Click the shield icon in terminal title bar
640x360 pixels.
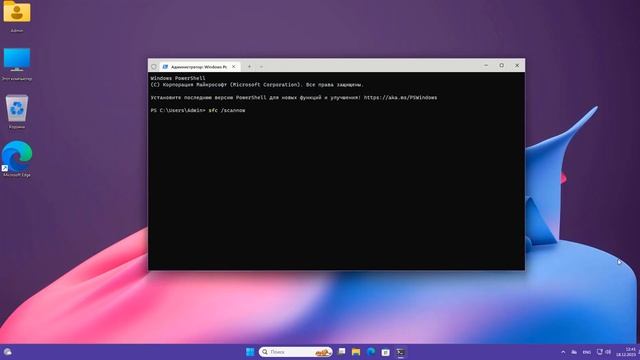coord(154,67)
